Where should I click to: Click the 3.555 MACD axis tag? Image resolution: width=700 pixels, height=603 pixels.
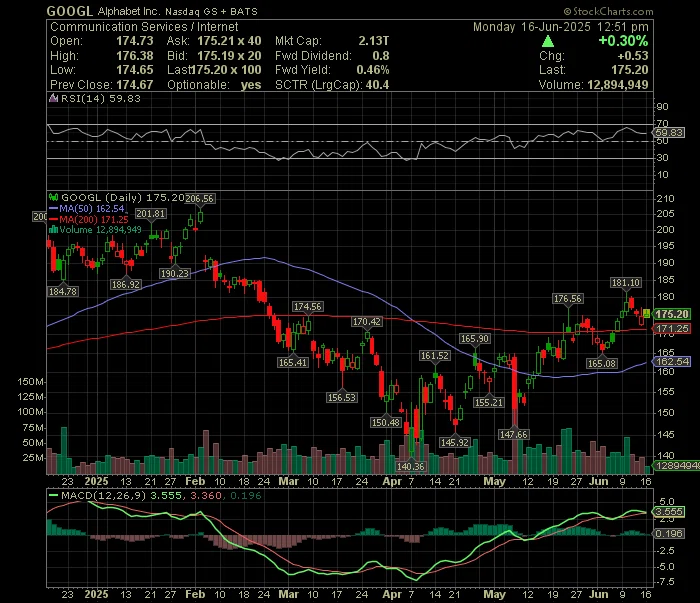click(668, 512)
